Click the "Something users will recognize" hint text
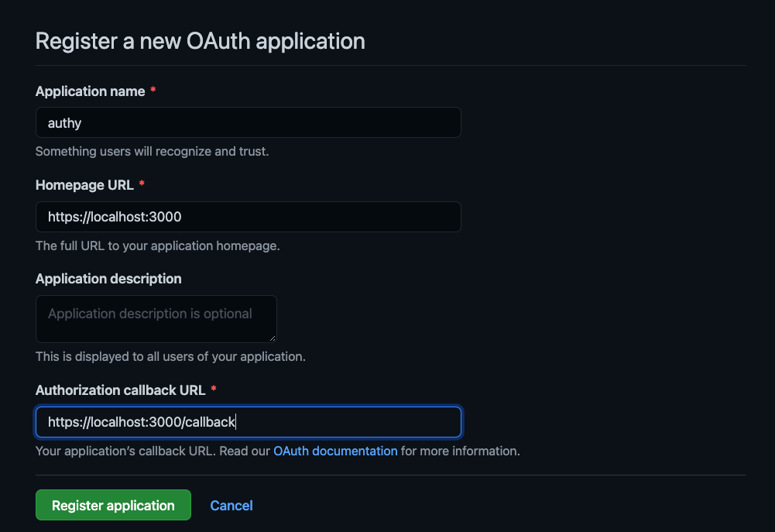 (152, 152)
